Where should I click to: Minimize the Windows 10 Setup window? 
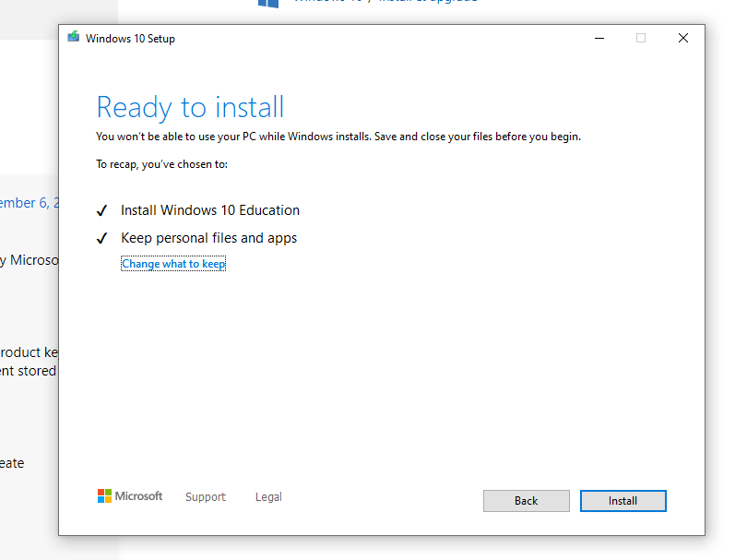599,38
